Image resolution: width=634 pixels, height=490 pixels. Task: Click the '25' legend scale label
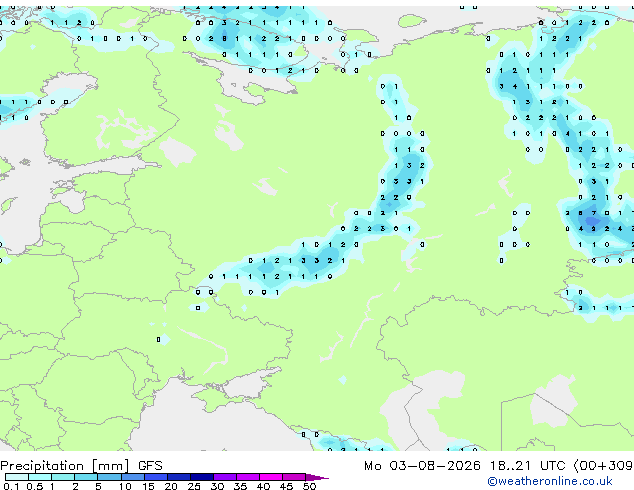coord(194,486)
